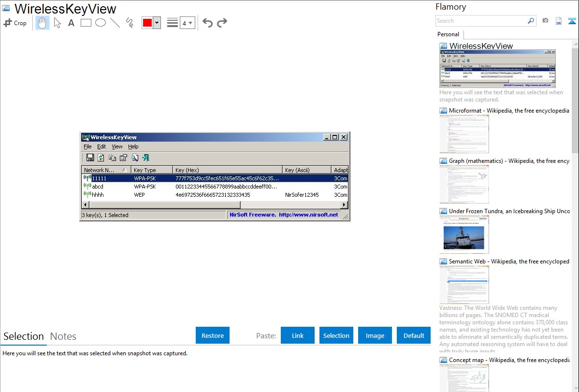Click the Paste Link button
Image resolution: width=579 pixels, height=392 pixels.
[x=298, y=335]
